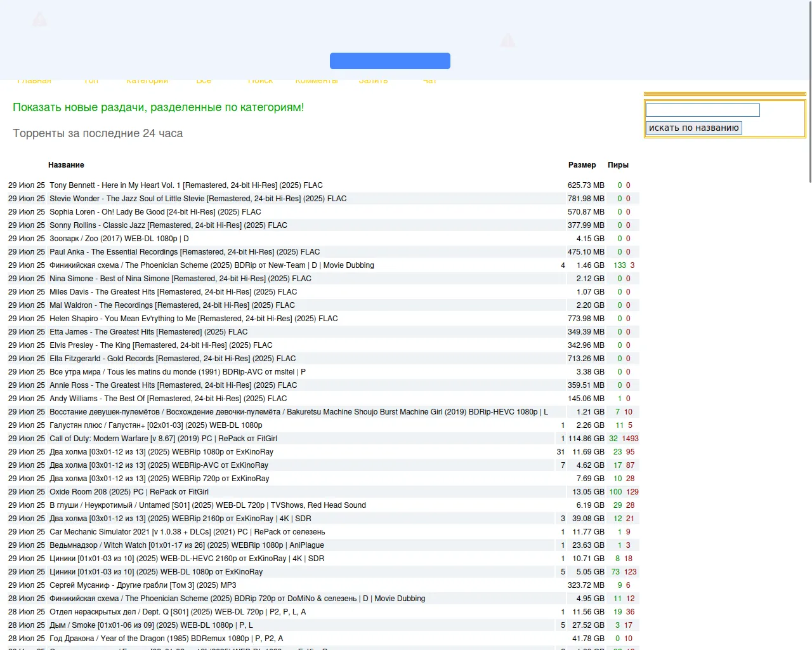This screenshot has height=650, width=812.
Task: Click the warning icon in the top-left banner
Action: (x=39, y=20)
